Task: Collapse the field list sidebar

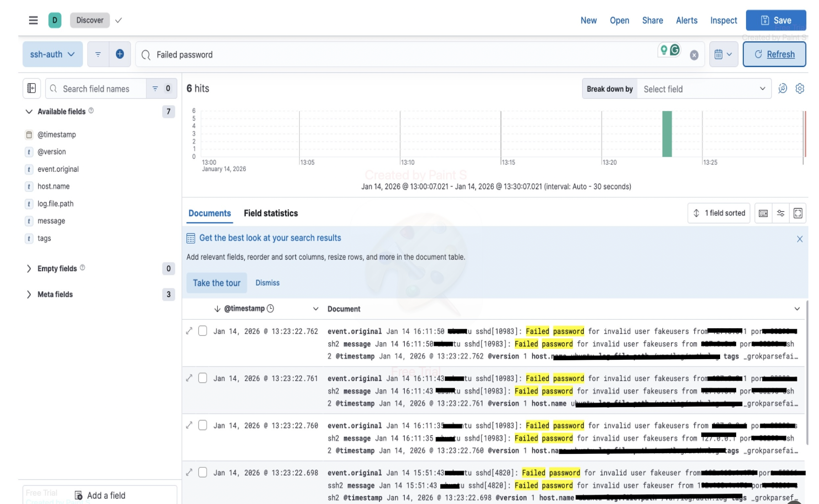Action: click(31, 89)
